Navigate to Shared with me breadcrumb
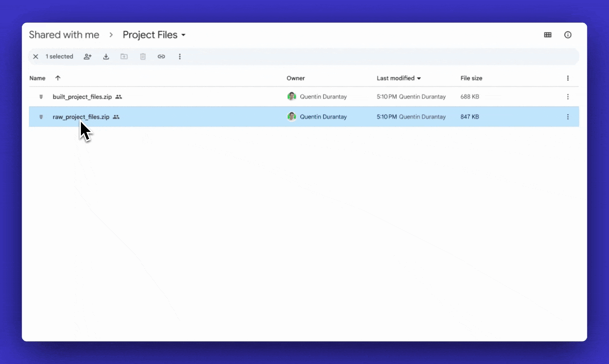 [x=63, y=34]
